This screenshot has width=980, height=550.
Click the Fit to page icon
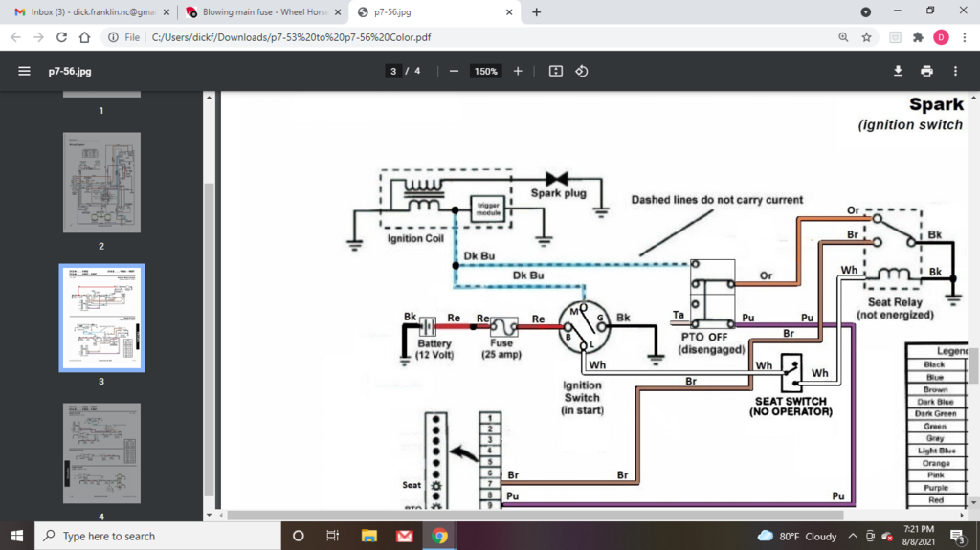[556, 72]
